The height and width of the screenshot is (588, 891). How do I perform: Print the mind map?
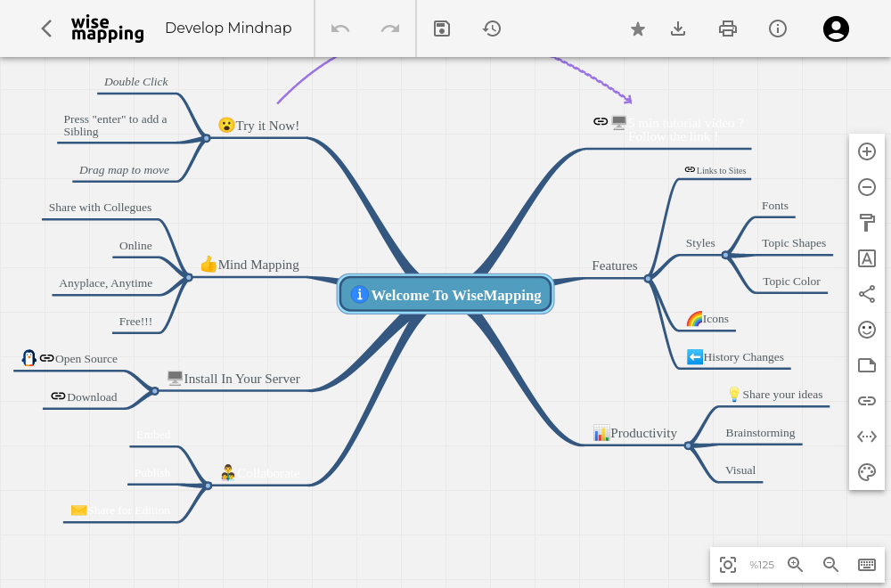tap(728, 29)
